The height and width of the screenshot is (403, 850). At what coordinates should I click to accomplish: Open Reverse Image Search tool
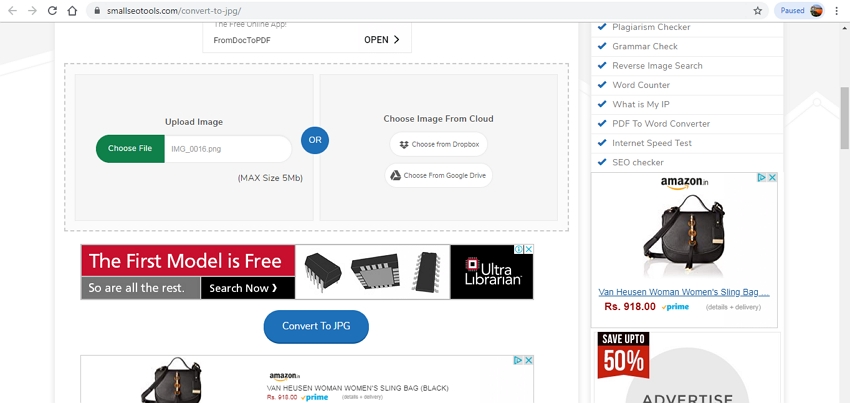(x=657, y=66)
